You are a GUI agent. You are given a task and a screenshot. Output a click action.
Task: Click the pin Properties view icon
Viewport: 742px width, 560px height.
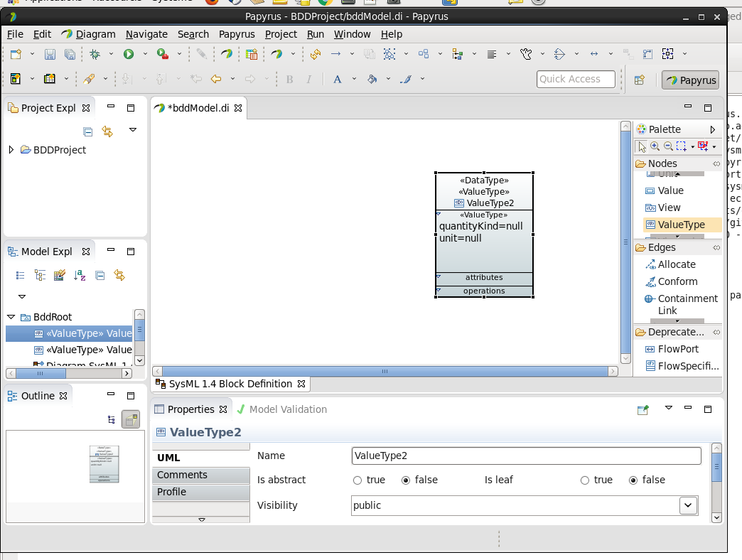coord(642,409)
